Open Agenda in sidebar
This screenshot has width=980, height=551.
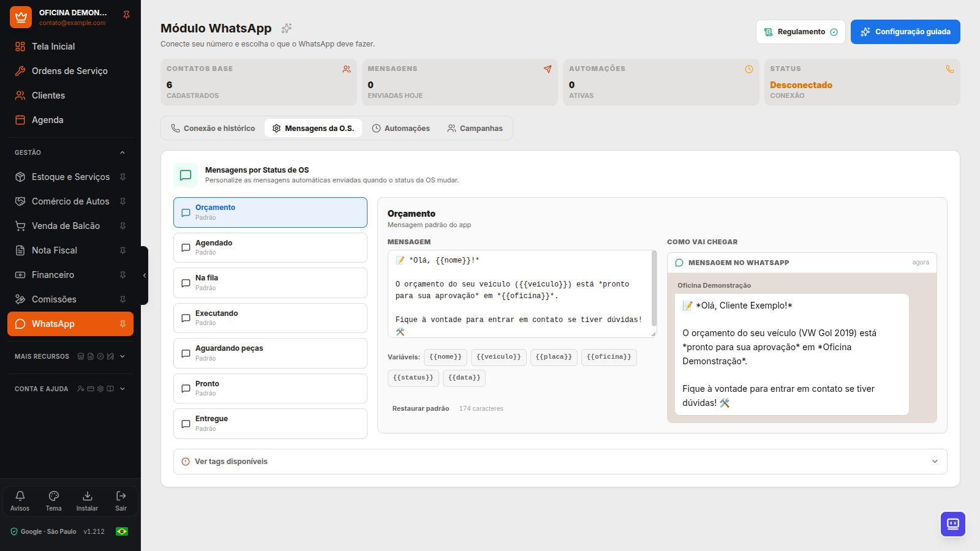point(70,120)
